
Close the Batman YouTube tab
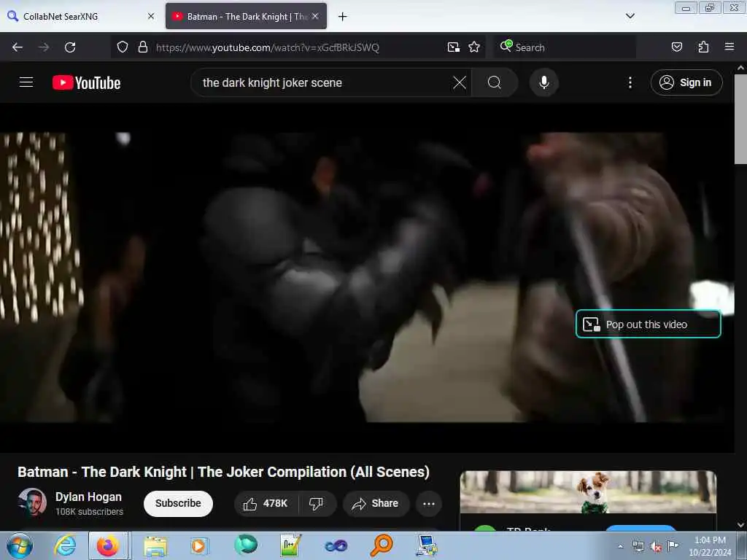click(315, 16)
